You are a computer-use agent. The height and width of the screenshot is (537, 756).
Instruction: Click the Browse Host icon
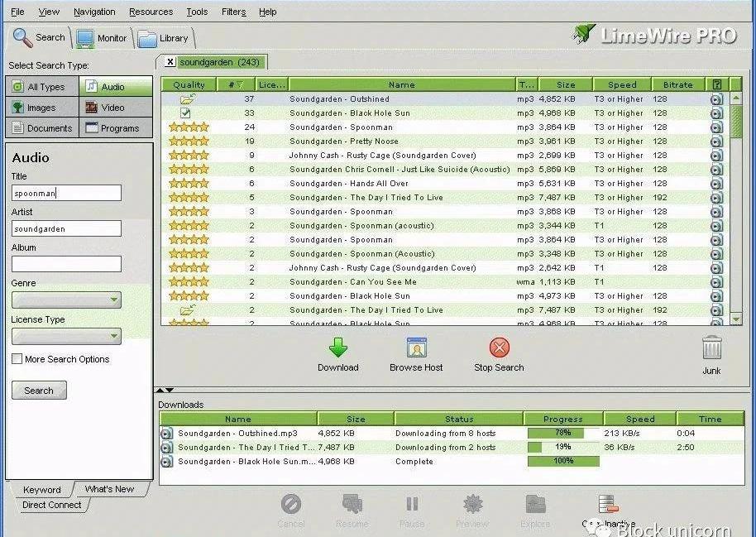tap(416, 348)
